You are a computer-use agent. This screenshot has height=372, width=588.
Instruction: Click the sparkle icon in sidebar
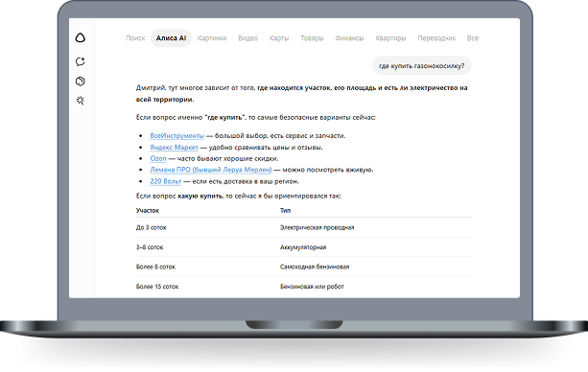pyautogui.click(x=81, y=100)
